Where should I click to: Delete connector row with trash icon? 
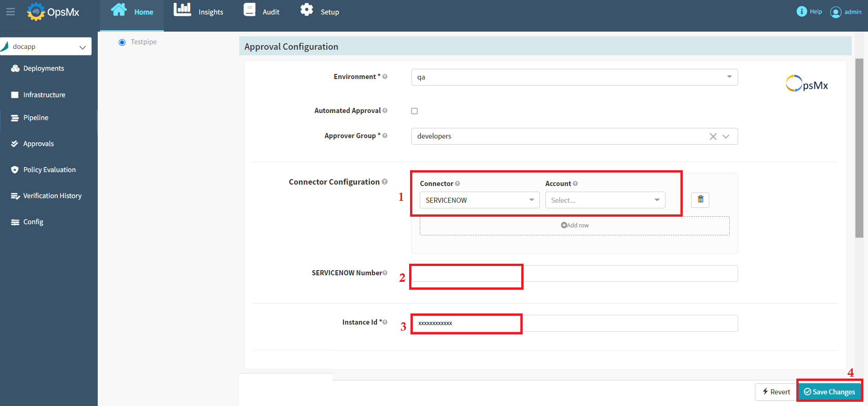pos(700,200)
